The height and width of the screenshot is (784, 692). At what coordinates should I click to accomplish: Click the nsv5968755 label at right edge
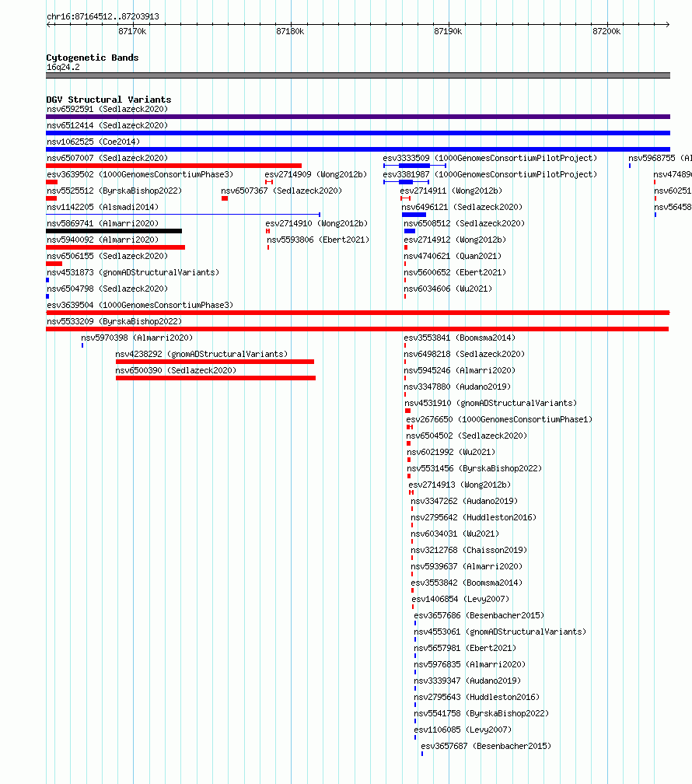point(660,158)
